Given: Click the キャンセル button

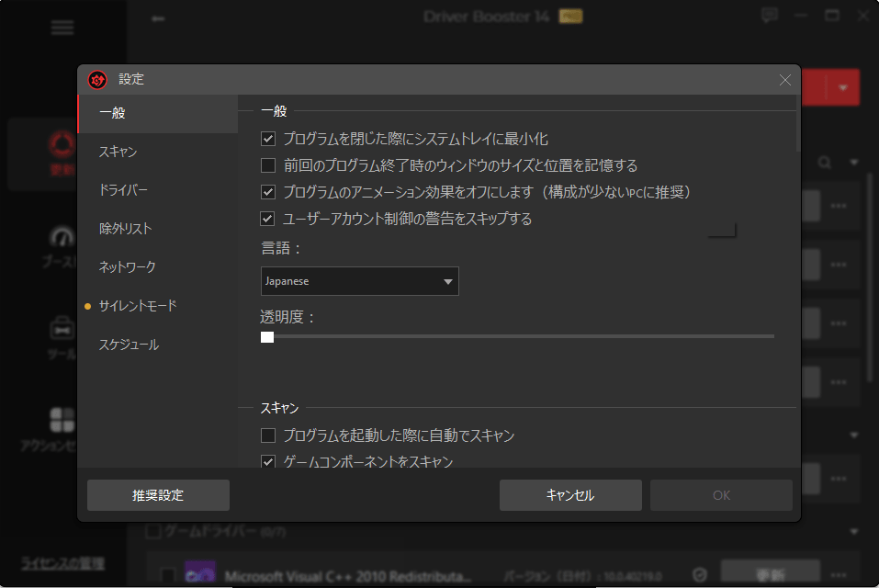Looking at the screenshot, I should (570, 495).
